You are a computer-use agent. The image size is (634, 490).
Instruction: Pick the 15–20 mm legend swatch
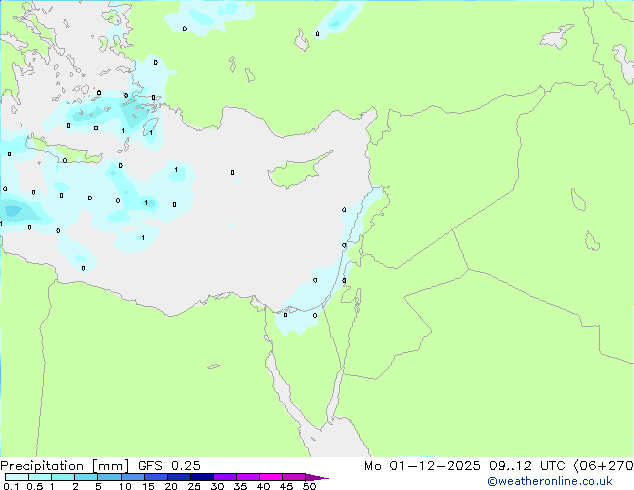pos(156,477)
